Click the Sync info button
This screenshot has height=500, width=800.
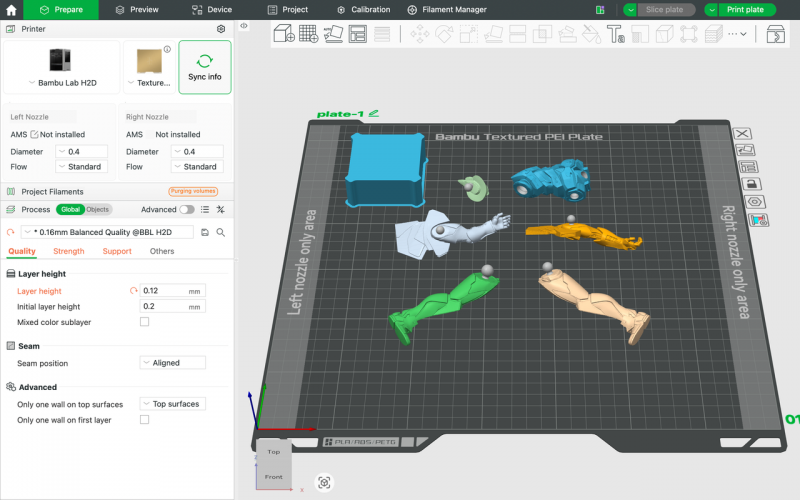(x=205, y=67)
